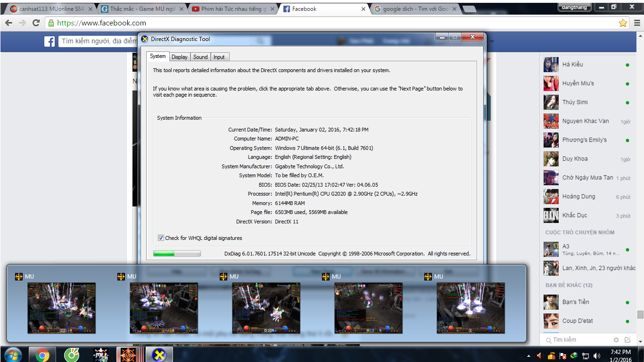This screenshot has width=644, height=362.
Task: Click the 'ADMIN-PC' computer name value
Action: click(x=287, y=139)
